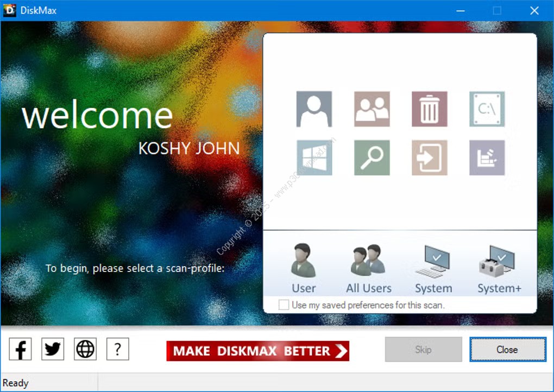Click the DiskMax title bar app icon
Viewport: 554px width, 392px height.
click(10, 10)
